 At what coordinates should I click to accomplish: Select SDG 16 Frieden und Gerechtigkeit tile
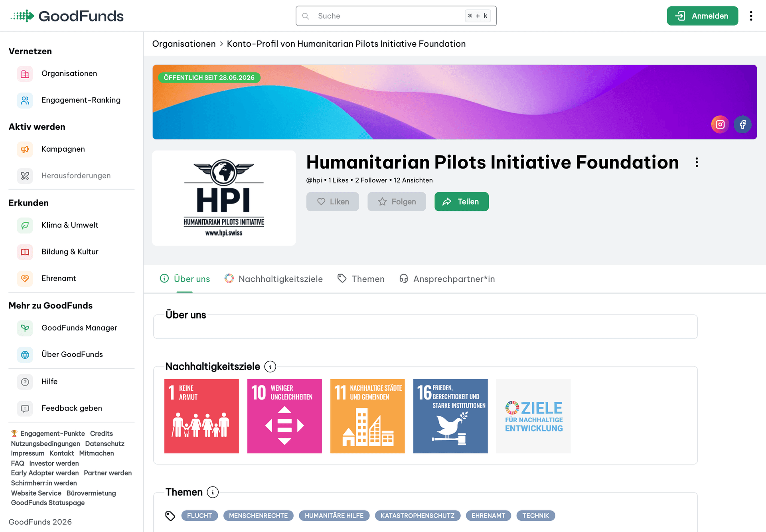coord(450,416)
